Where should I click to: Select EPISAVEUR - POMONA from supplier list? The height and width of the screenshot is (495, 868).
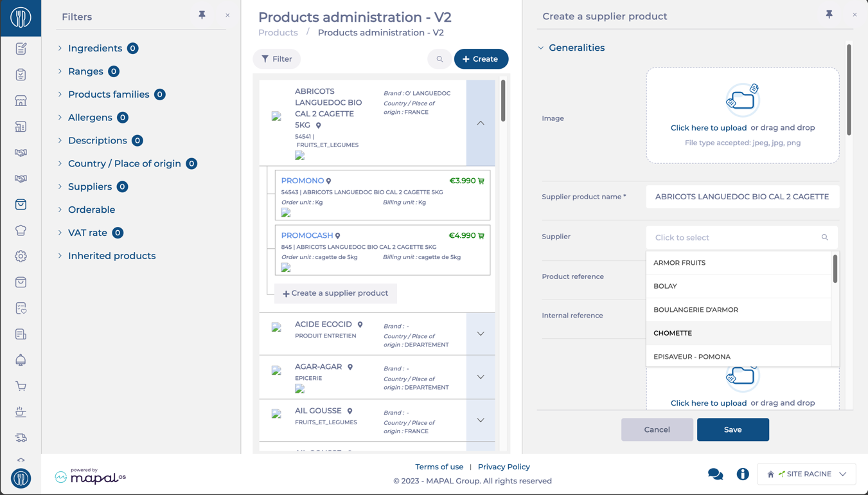pos(738,357)
